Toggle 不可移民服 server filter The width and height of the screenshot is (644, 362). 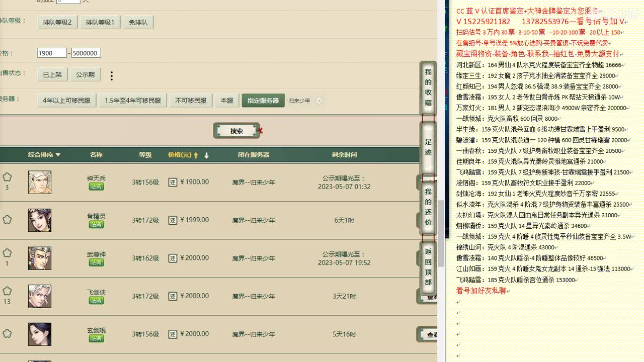[191, 101]
